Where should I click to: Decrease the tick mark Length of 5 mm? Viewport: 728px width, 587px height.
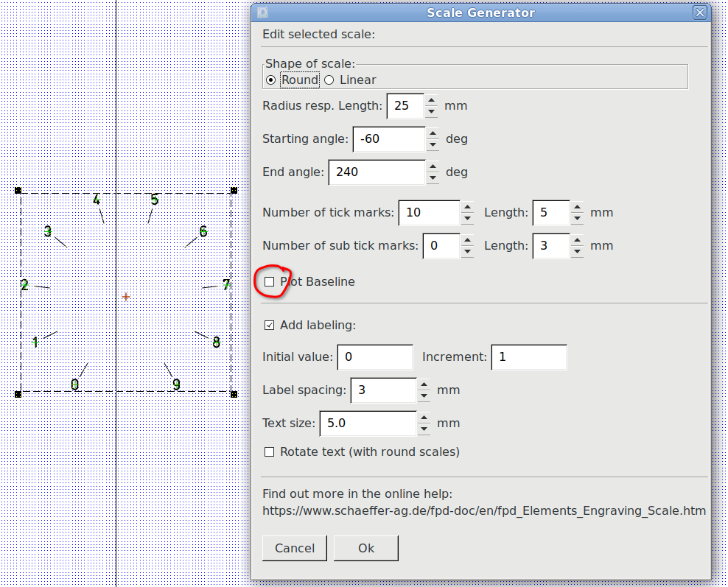coord(577,218)
